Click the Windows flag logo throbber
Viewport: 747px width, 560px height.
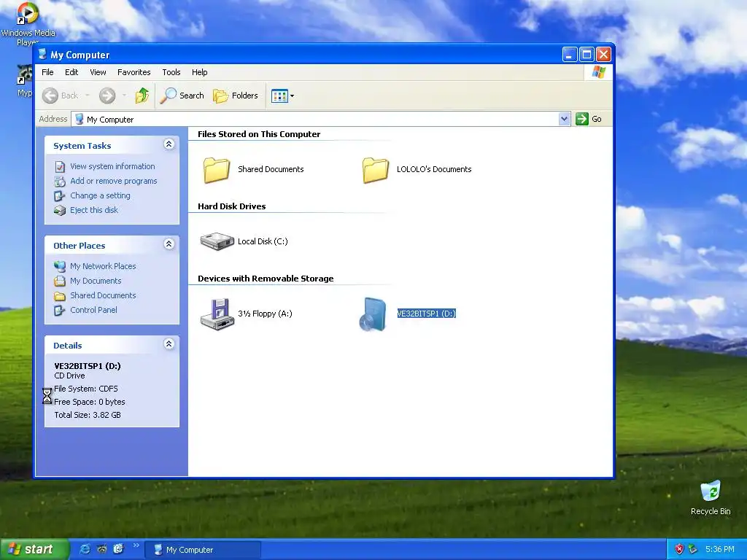click(x=598, y=72)
